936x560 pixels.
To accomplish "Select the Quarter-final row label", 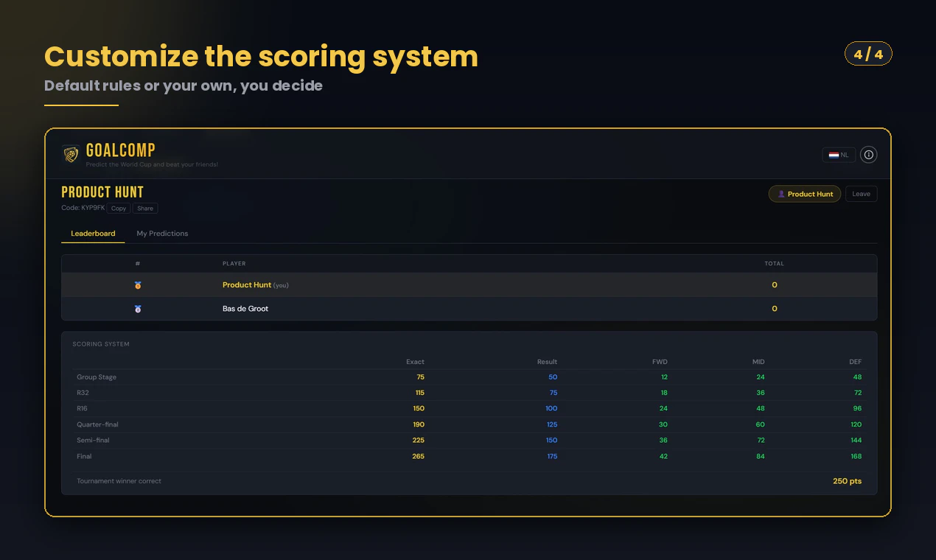I will 97,424.
